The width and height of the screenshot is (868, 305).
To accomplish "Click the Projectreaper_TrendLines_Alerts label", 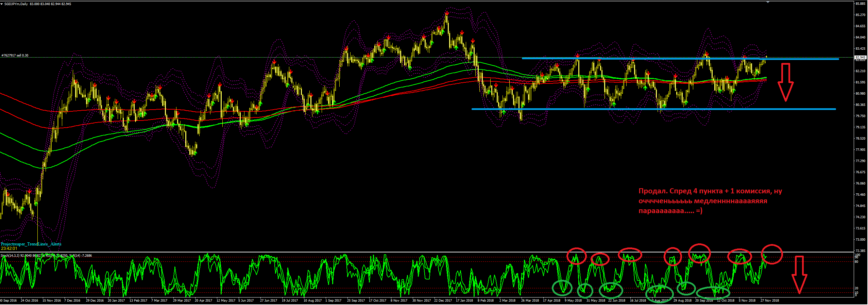I will pos(31,244).
